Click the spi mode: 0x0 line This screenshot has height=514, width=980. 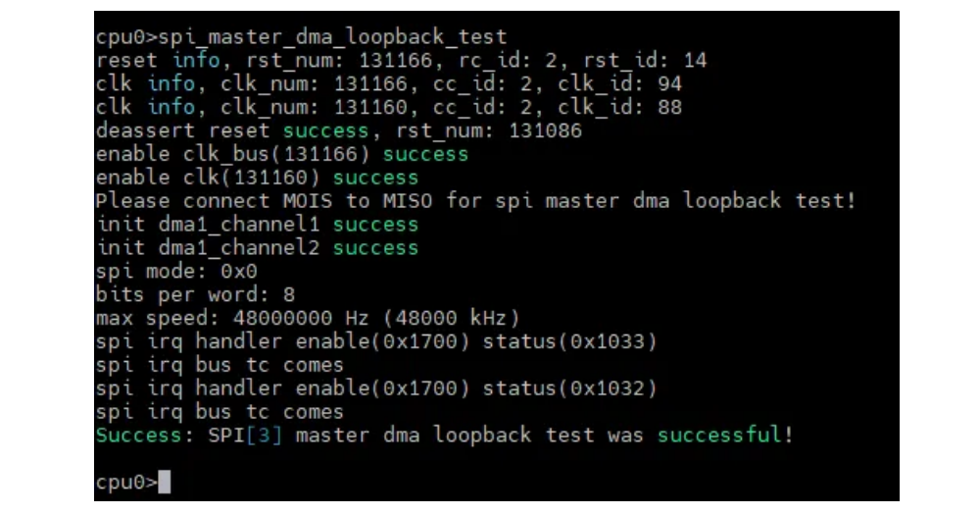tap(176, 271)
